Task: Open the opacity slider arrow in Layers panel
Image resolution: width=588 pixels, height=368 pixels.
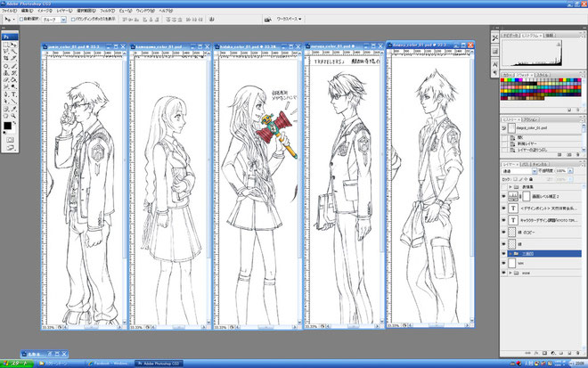Action: [570, 171]
